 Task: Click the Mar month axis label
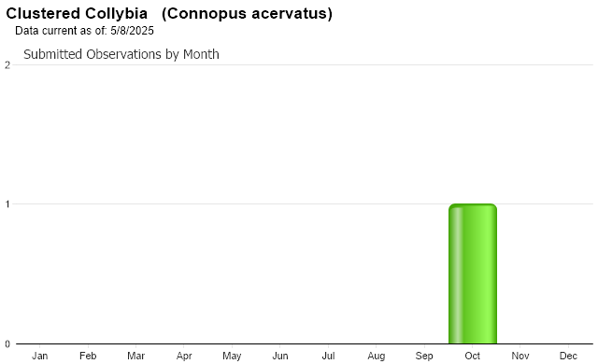135,356
